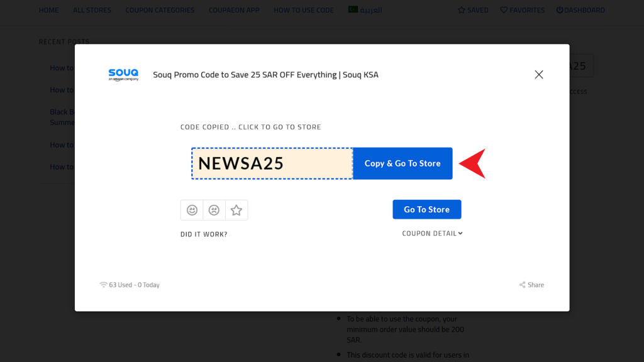The image size is (644, 362).
Task: Expand the COUPON DETAIL section
Action: point(432,233)
